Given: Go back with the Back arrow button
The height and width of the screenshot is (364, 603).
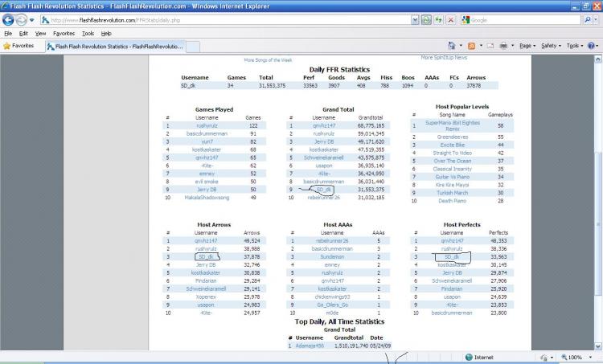Looking at the screenshot, I should (x=8, y=19).
